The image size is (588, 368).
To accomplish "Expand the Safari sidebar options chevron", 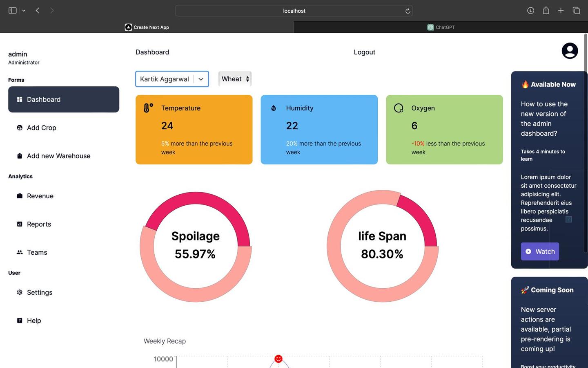I will (24, 11).
